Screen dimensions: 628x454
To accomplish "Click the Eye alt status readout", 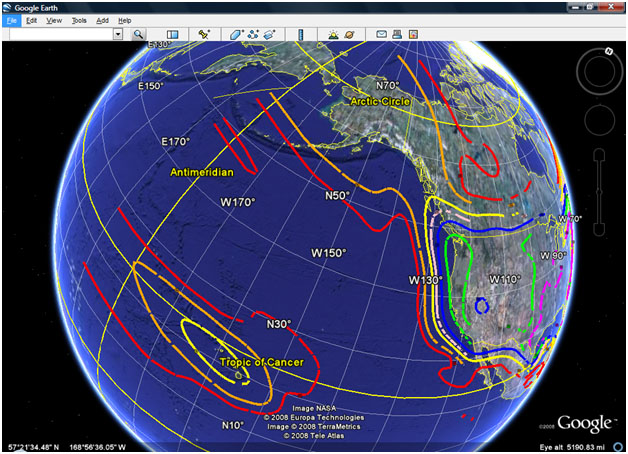I will (x=572, y=447).
